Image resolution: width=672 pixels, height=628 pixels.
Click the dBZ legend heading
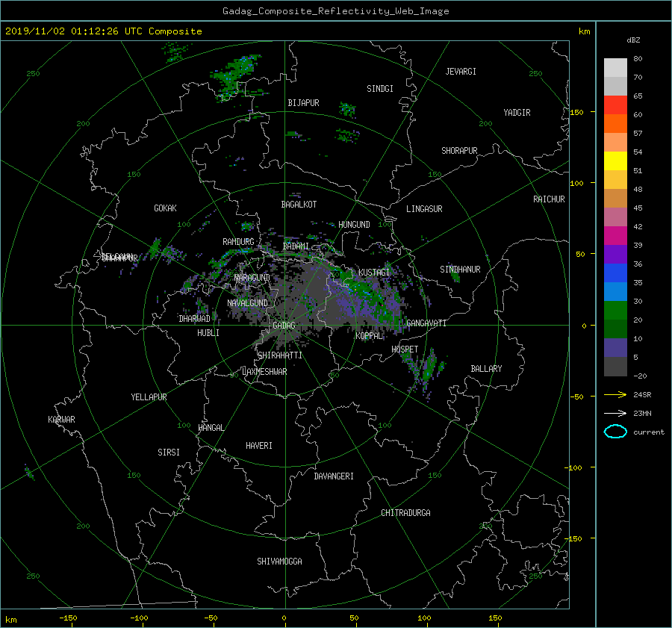pos(633,40)
